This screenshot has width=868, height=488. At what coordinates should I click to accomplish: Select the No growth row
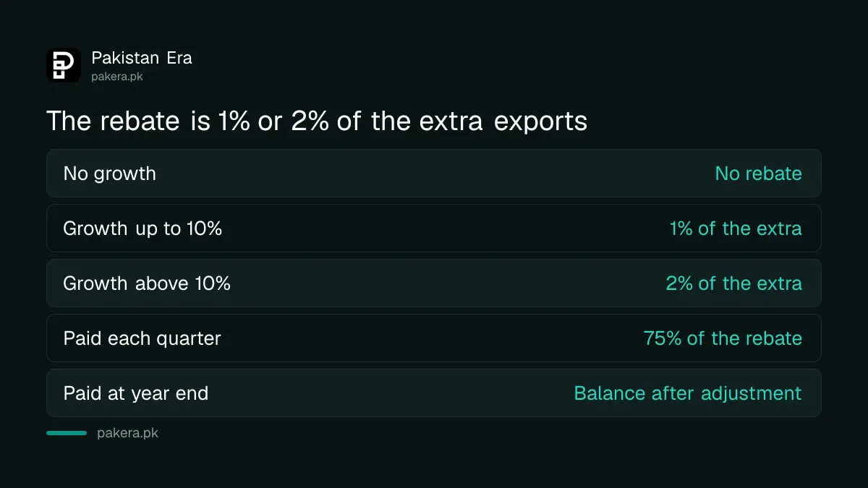[x=434, y=174]
